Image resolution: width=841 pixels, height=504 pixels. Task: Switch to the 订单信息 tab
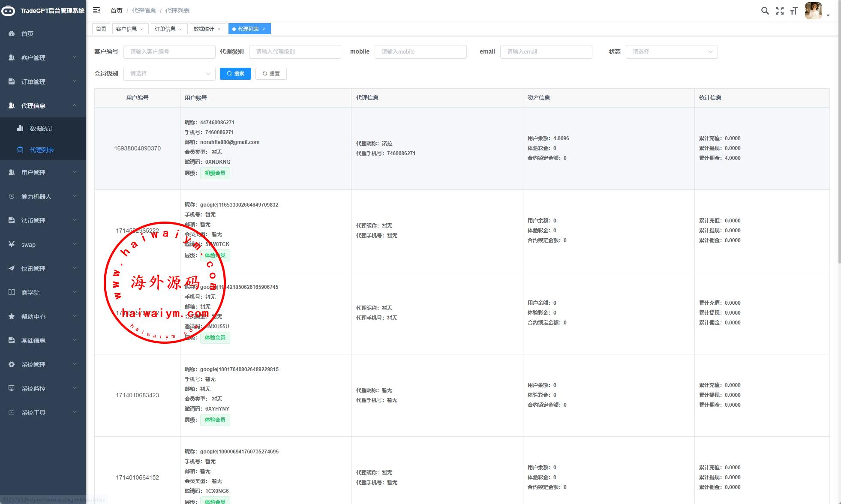[165, 29]
